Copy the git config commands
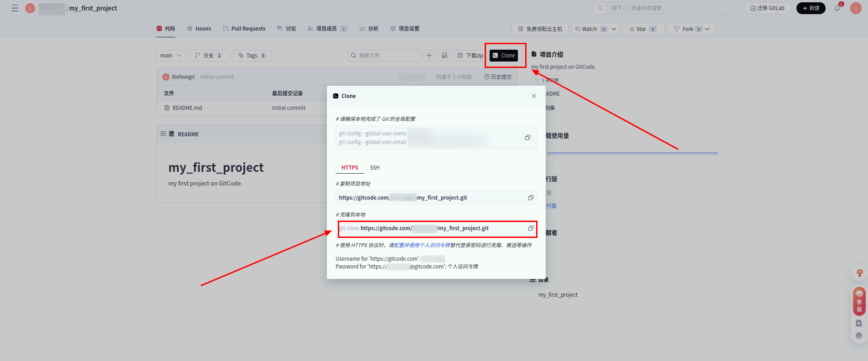The height and width of the screenshot is (361, 868). [x=527, y=138]
